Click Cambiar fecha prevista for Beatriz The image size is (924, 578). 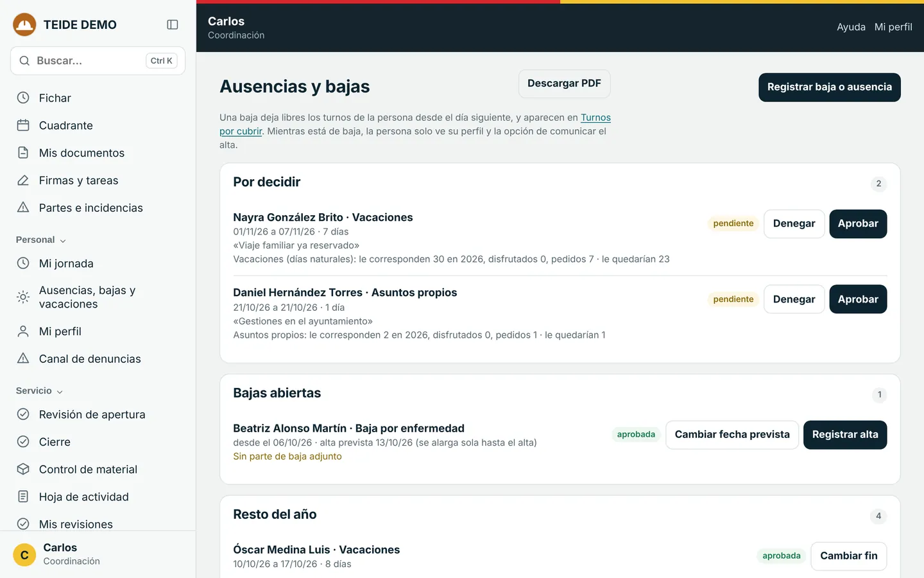pos(732,435)
